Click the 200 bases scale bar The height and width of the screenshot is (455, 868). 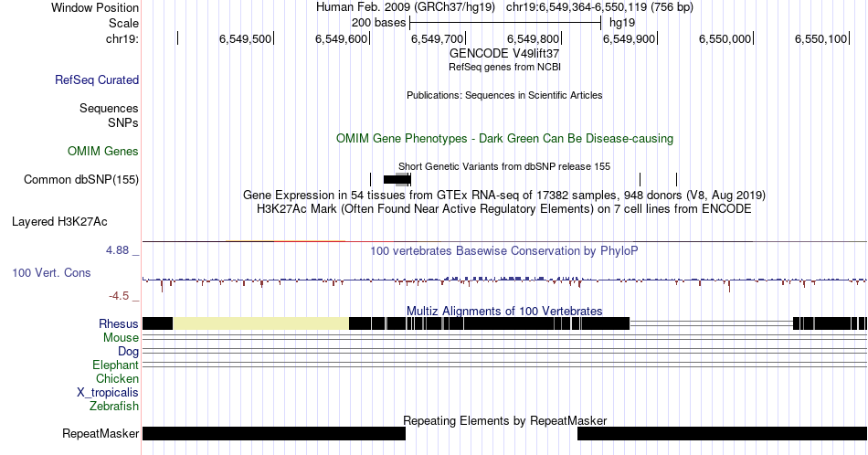(x=505, y=23)
